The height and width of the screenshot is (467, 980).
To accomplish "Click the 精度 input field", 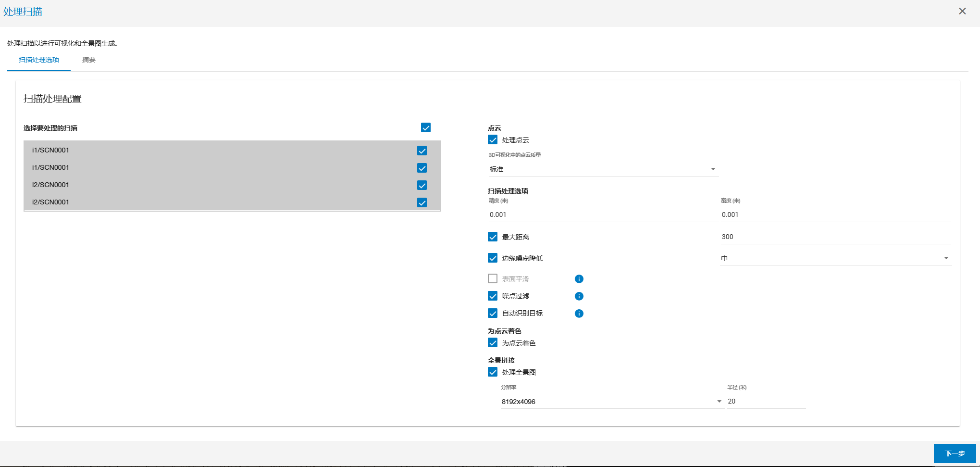I will coord(603,215).
